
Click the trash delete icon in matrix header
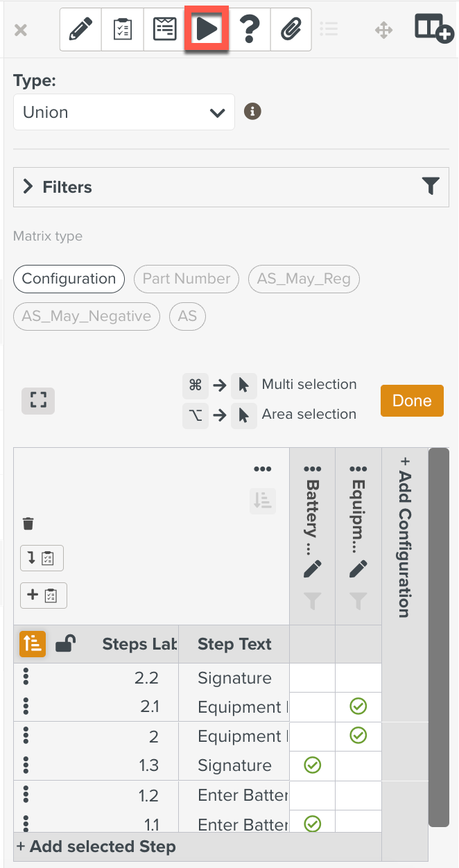pyautogui.click(x=28, y=523)
